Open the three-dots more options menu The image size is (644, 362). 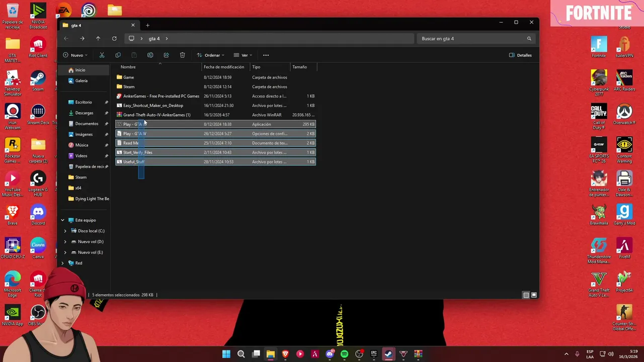(266, 55)
